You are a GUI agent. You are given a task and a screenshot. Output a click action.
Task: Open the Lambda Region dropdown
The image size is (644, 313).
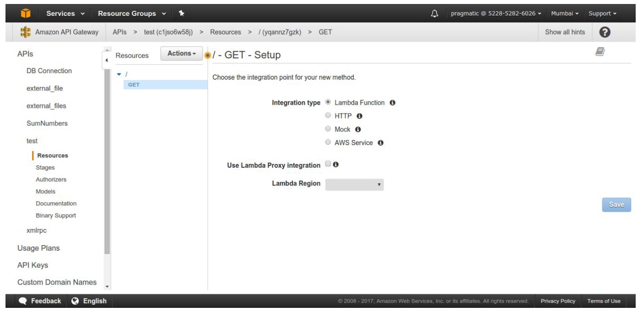354,185
